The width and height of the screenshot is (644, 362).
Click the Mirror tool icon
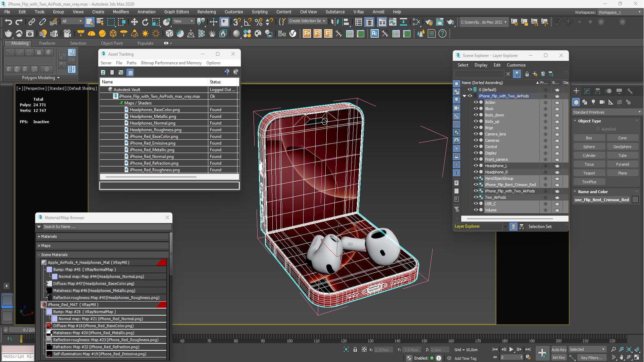[x=334, y=22]
